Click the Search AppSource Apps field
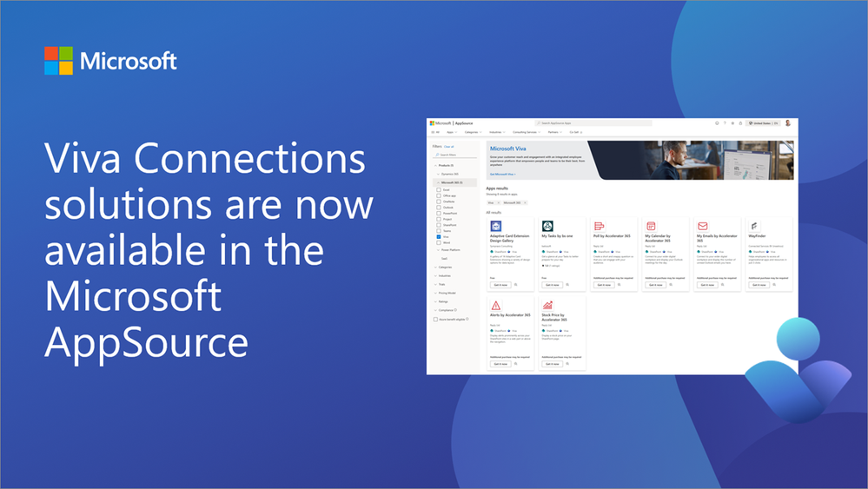 coord(593,123)
